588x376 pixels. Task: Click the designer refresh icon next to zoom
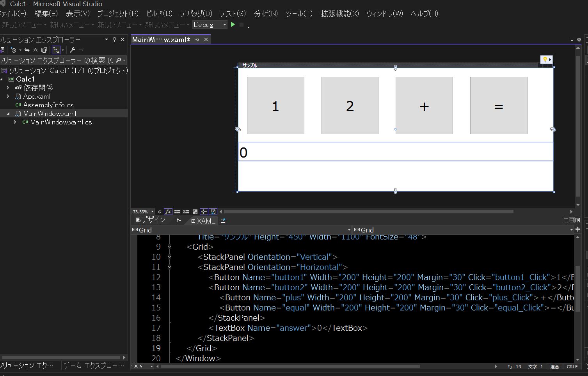pyautogui.click(x=160, y=212)
